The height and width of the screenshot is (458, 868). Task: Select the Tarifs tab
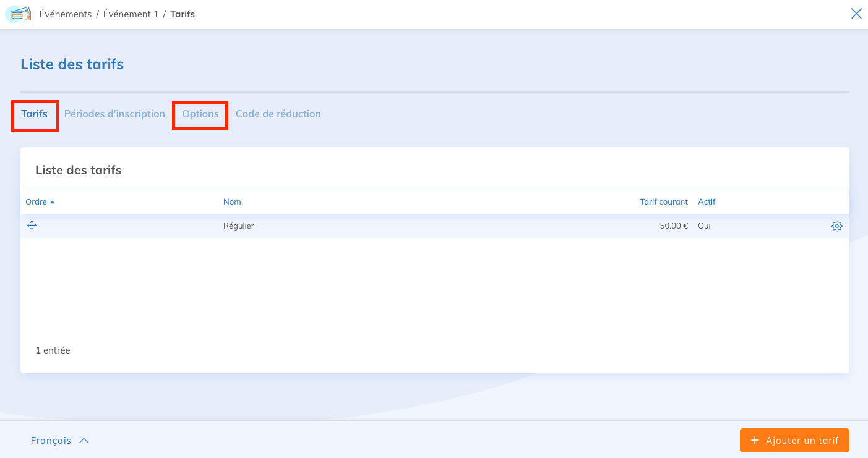click(35, 114)
